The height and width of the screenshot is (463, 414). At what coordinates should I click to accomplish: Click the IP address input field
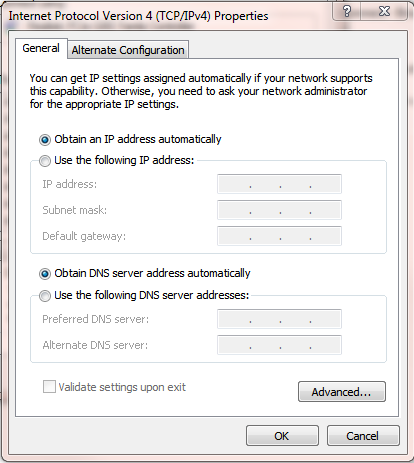tap(279, 184)
